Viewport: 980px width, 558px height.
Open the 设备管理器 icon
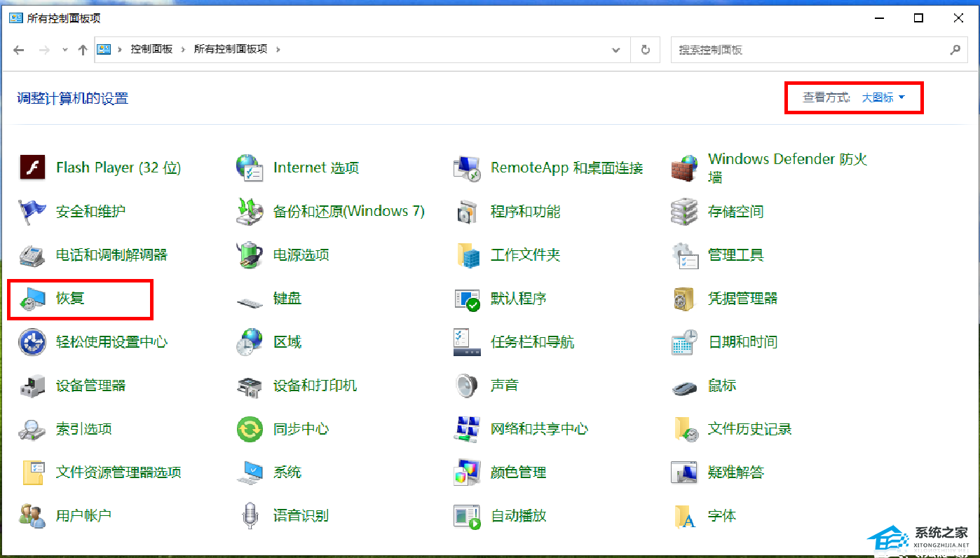[x=32, y=386]
